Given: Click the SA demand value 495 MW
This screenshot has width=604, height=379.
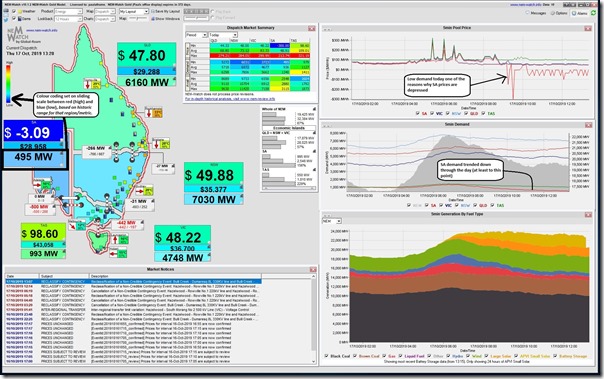Looking at the screenshot, I should [x=34, y=157].
